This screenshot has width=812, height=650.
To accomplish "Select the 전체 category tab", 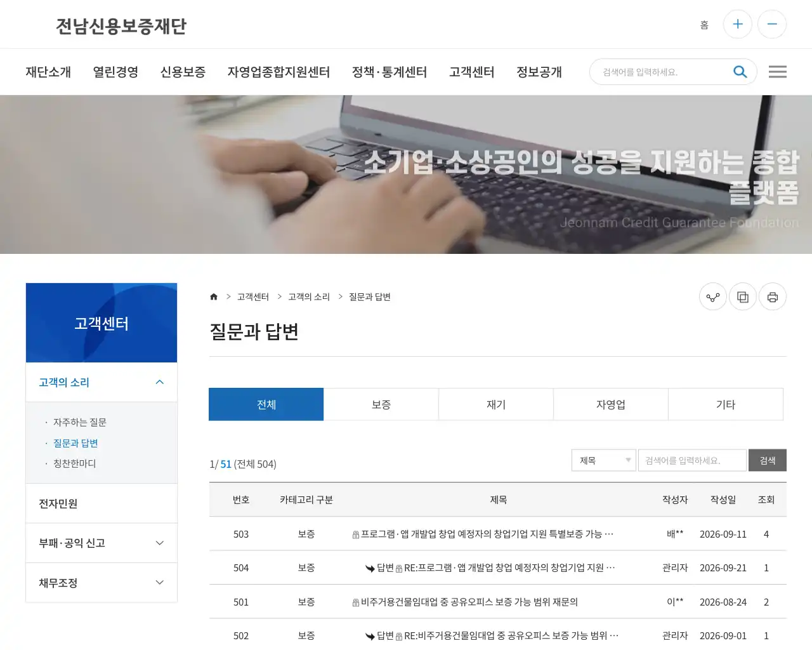I will 266,404.
